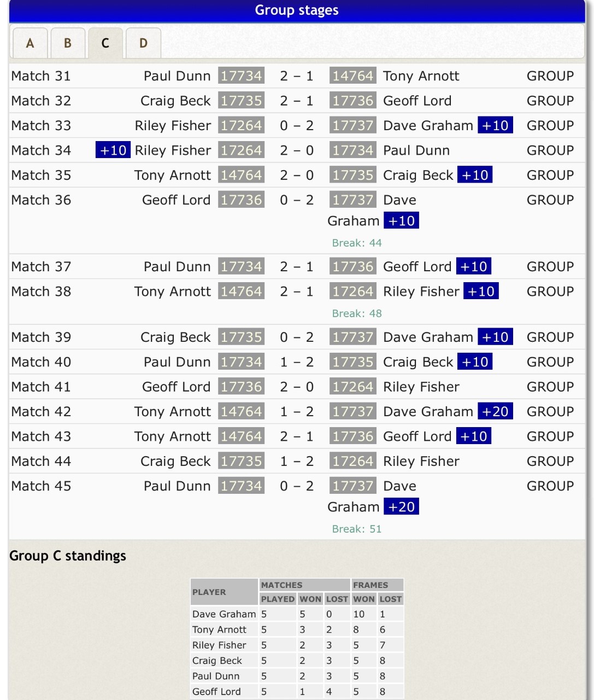Click the +10 handicap badge in Match 34
The image size is (594, 700).
click(x=113, y=150)
